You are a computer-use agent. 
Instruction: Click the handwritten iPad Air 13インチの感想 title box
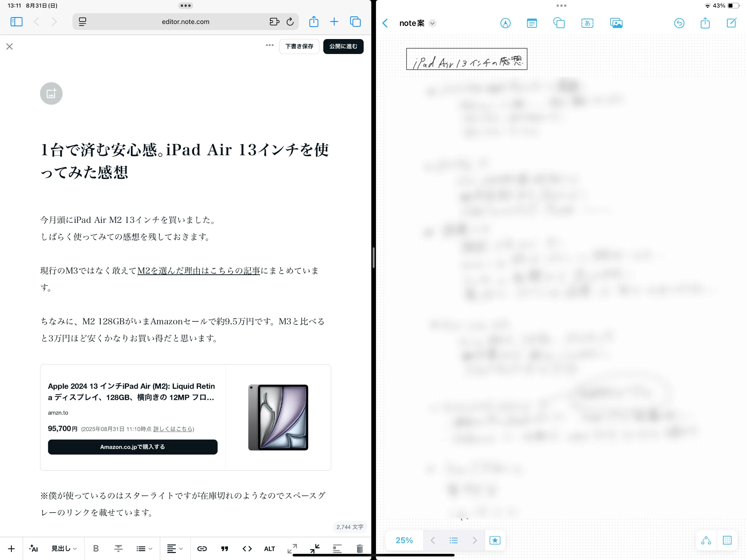(467, 59)
